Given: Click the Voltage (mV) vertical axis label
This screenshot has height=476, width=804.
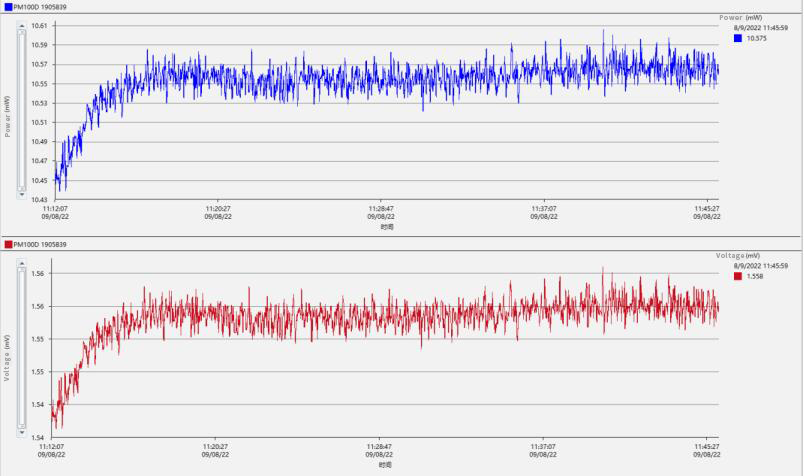Looking at the screenshot, I should pos(8,358).
